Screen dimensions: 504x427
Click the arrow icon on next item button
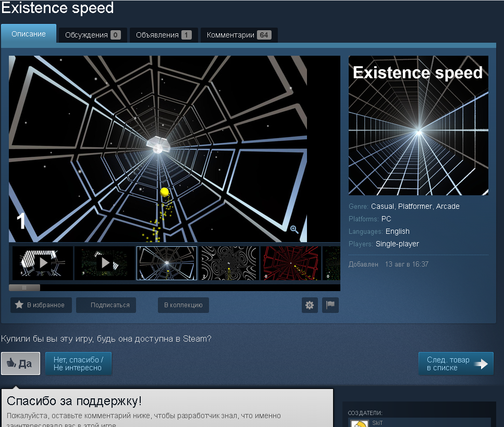tap(481, 364)
